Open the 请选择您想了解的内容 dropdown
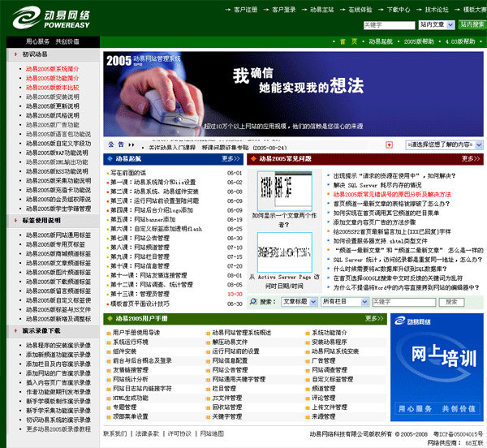Viewport: 487px width, 448px height. (439, 144)
